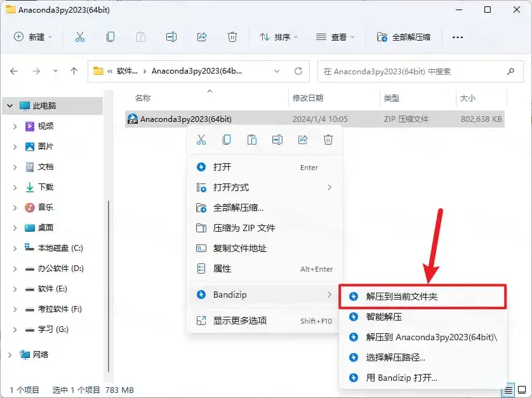Refresh the current folder view
The image size is (532, 398).
tap(298, 71)
